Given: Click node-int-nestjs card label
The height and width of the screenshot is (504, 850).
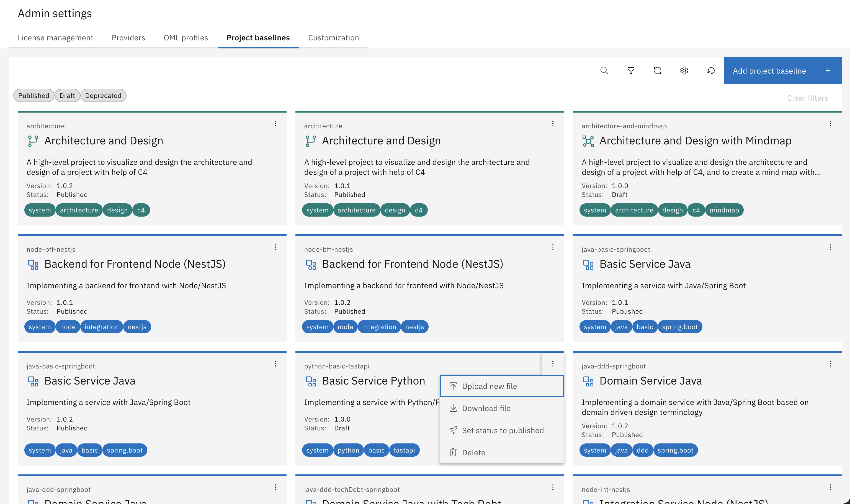Looking at the screenshot, I should [606, 489].
